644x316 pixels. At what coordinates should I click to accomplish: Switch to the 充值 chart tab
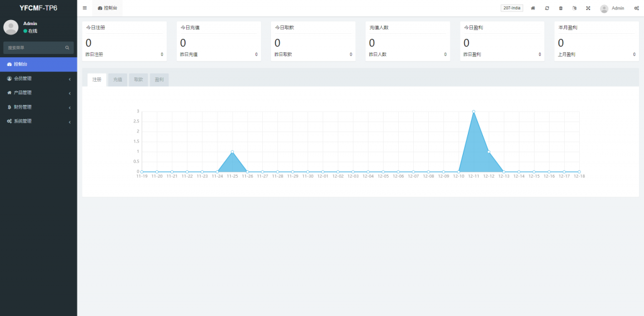tap(118, 80)
